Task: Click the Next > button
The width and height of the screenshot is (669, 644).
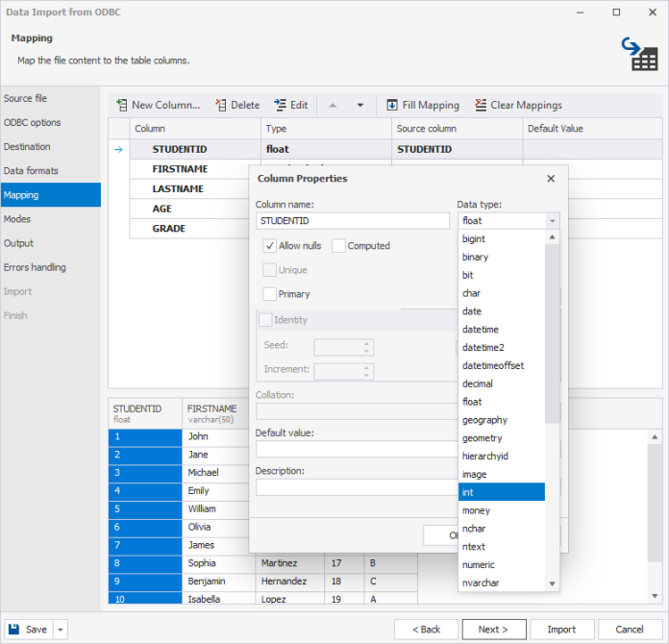Action: pos(493,630)
